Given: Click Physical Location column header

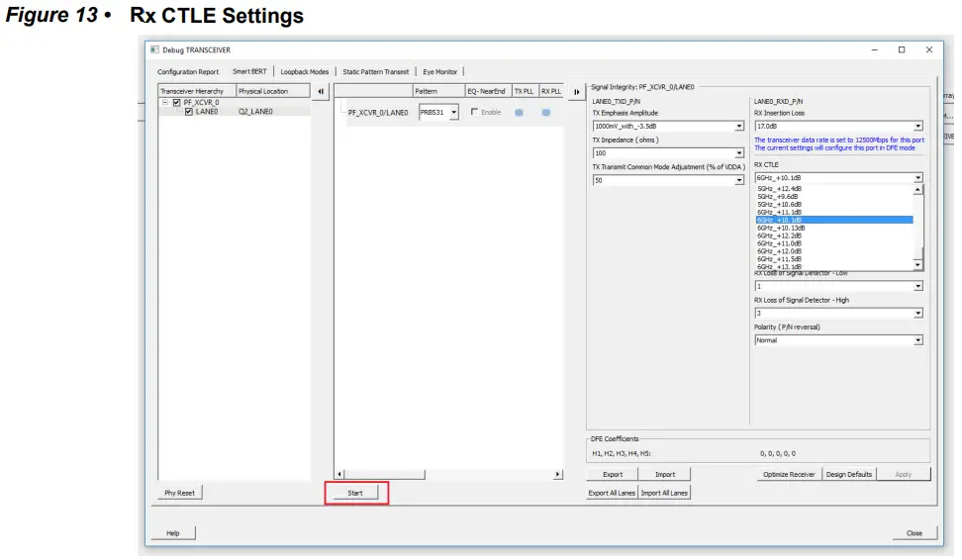Looking at the screenshot, I should tap(273, 91).
